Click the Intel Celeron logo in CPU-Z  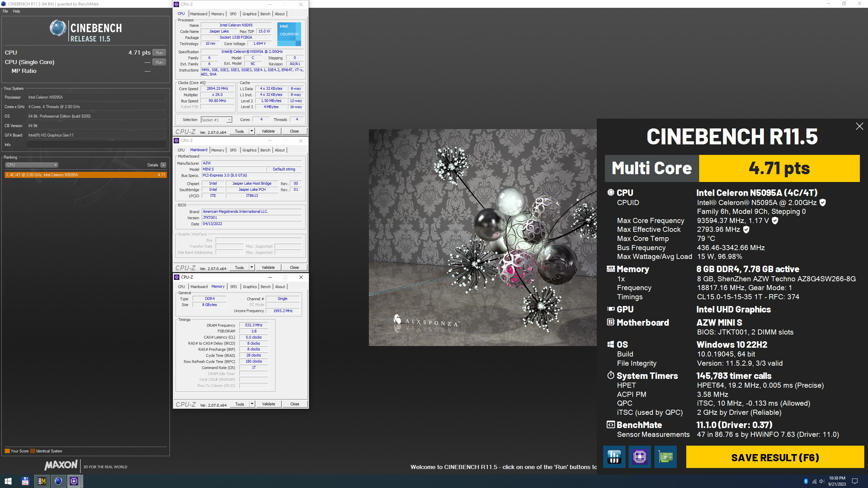point(289,34)
